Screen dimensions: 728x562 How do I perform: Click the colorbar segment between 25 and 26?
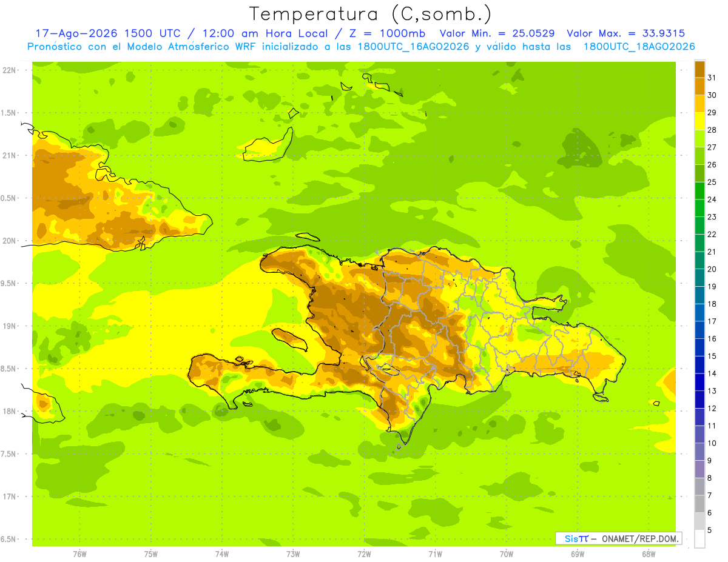point(699,173)
